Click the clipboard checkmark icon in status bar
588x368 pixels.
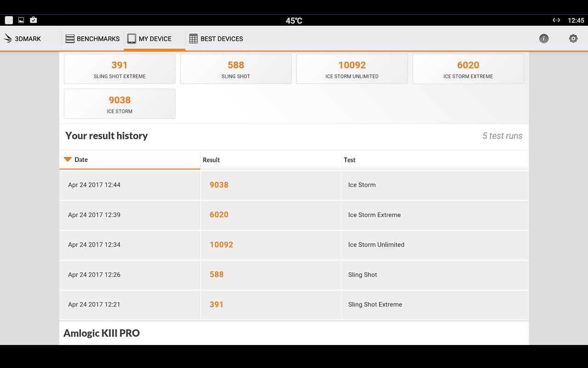[x=33, y=20]
